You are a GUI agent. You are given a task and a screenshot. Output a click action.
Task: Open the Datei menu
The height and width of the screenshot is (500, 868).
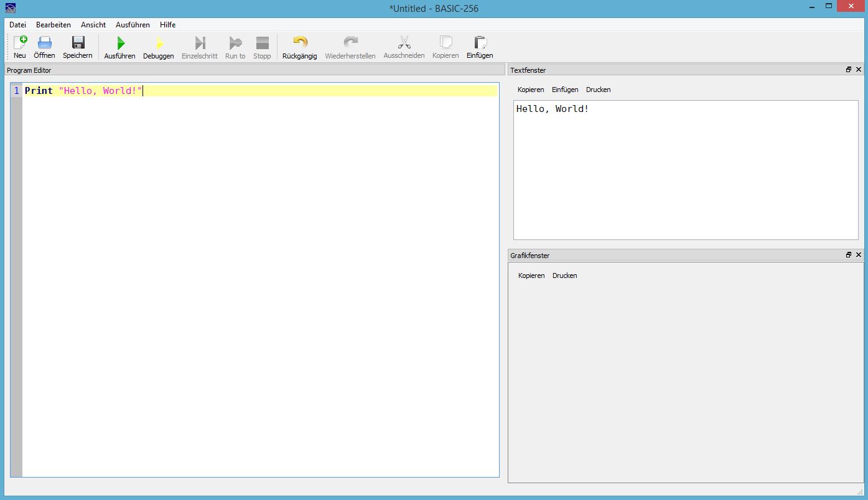pyautogui.click(x=17, y=25)
